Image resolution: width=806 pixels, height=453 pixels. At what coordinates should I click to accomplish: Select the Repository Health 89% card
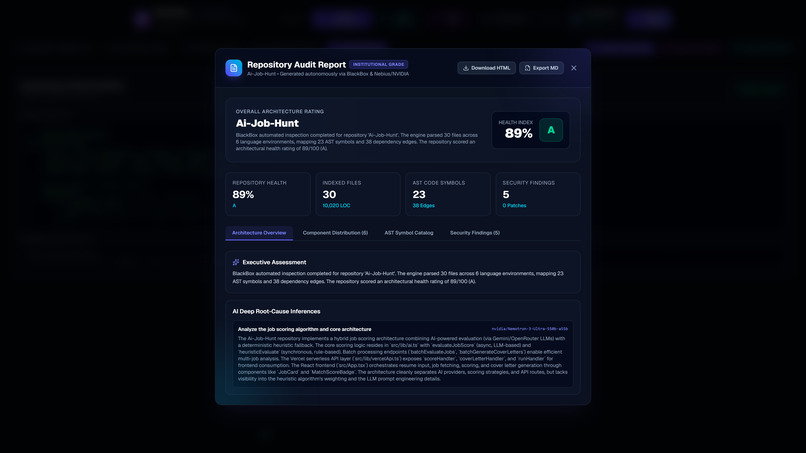tap(268, 194)
